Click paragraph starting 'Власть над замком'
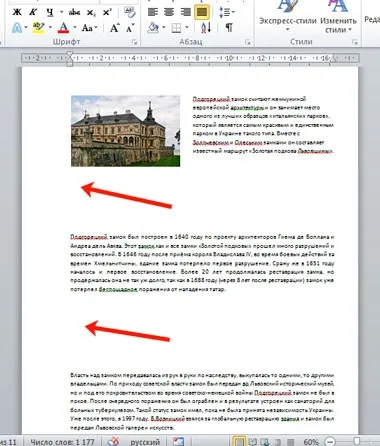The height and width of the screenshot is (446, 380). (202, 401)
